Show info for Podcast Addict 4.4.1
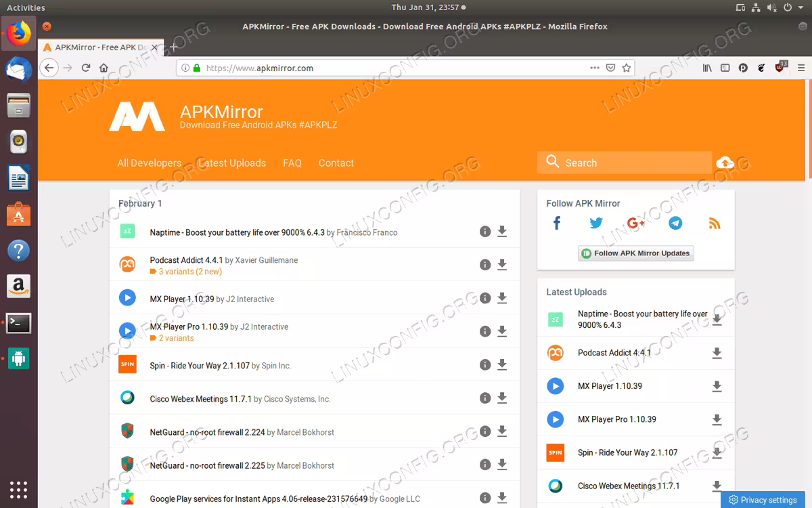The height and width of the screenshot is (508, 812). (x=484, y=265)
